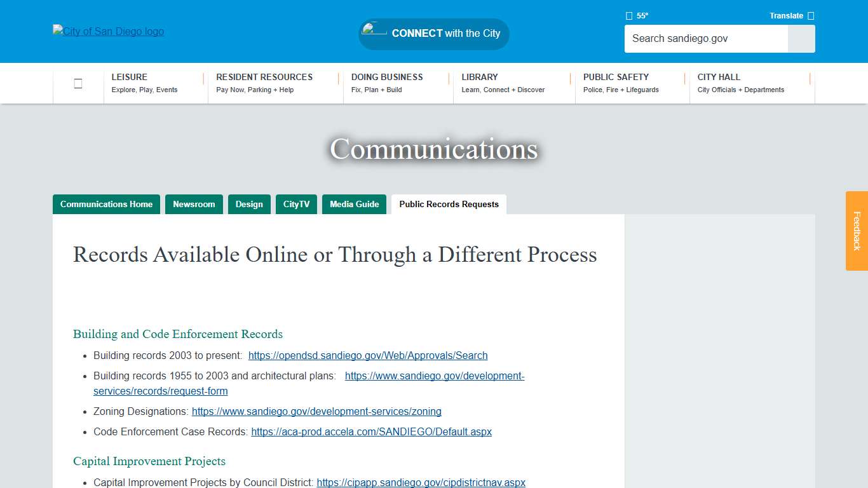
Task: Select the Media Guide tab
Action: (x=354, y=204)
